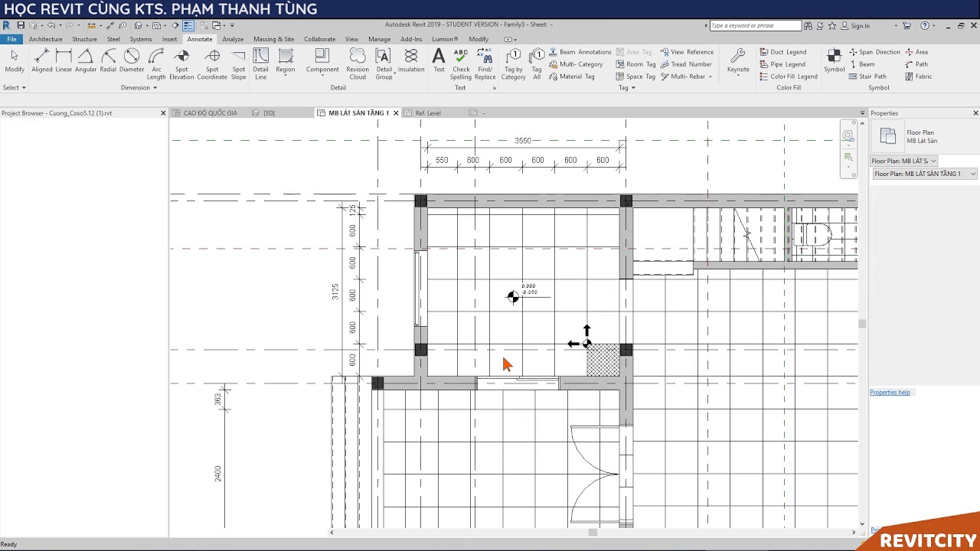The height and width of the screenshot is (551, 980).
Task: Close the Project Browser panel
Action: pyautogui.click(x=162, y=113)
